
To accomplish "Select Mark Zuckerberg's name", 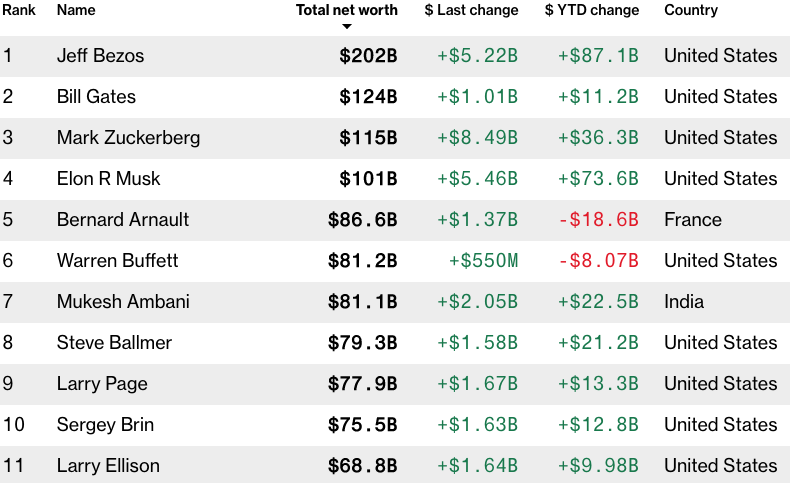I will (128, 138).
